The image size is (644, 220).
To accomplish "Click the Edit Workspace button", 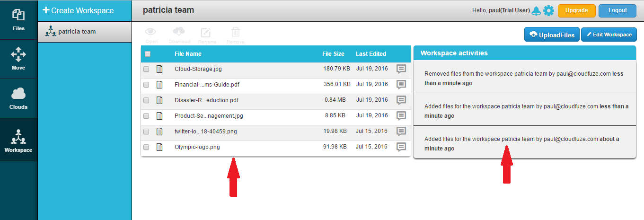I will pos(609,35).
